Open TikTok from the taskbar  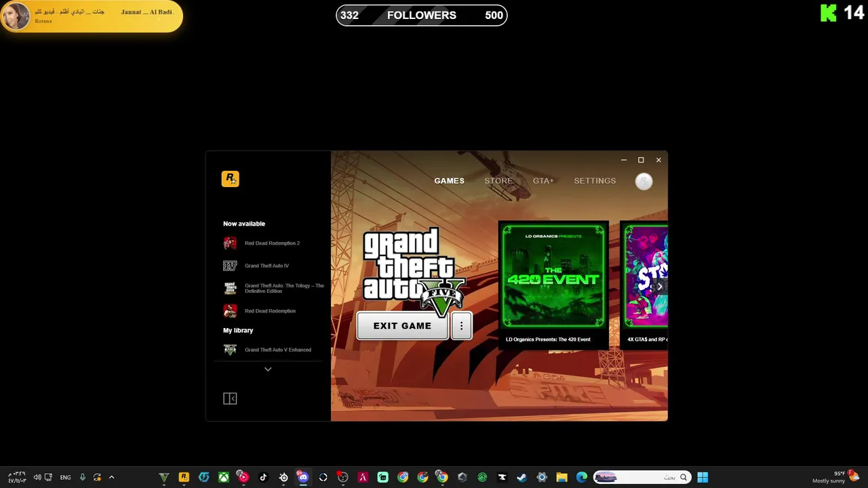click(x=263, y=477)
